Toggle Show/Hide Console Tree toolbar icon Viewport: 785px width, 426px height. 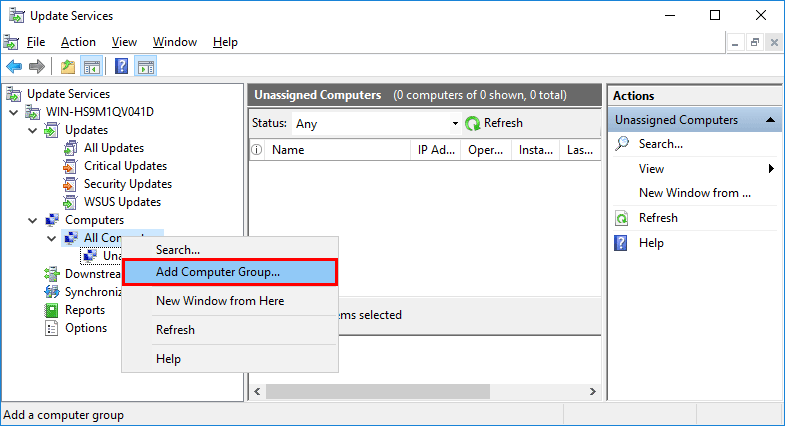(x=92, y=66)
